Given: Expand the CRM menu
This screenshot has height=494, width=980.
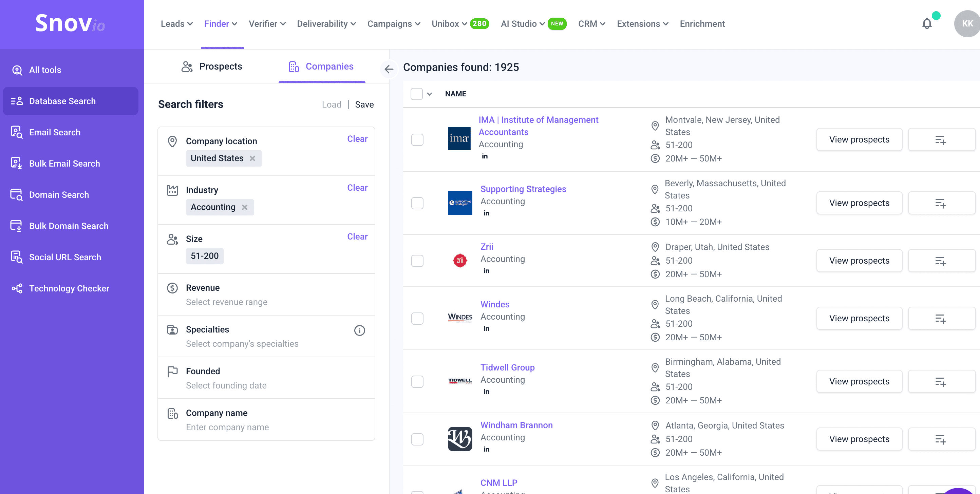Looking at the screenshot, I should click(x=591, y=23).
